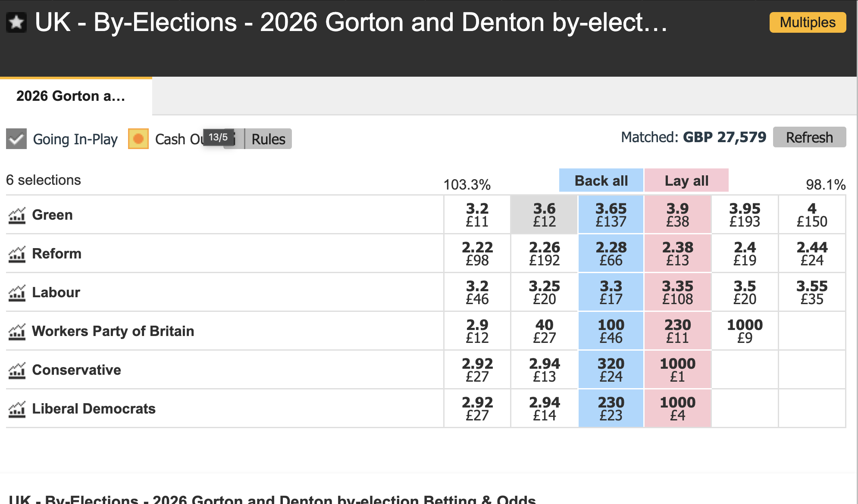Lay Workers Party of Britain at 230
The height and width of the screenshot is (504, 858).
(677, 331)
